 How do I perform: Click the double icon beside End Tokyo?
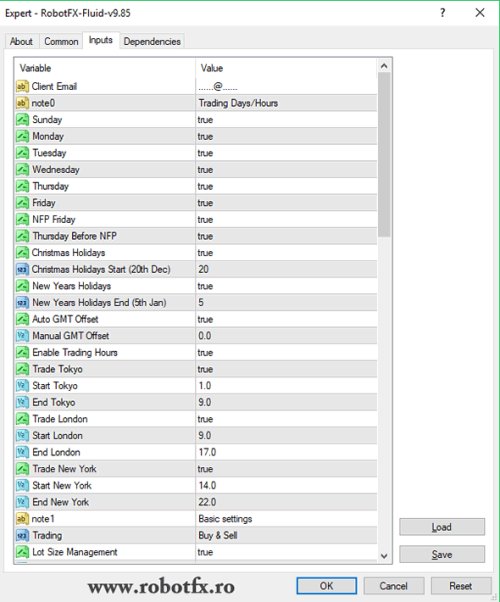22,402
